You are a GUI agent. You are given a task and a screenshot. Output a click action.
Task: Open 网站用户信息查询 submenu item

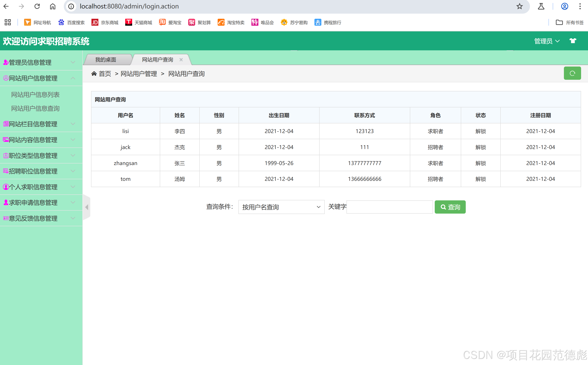[x=35, y=108]
